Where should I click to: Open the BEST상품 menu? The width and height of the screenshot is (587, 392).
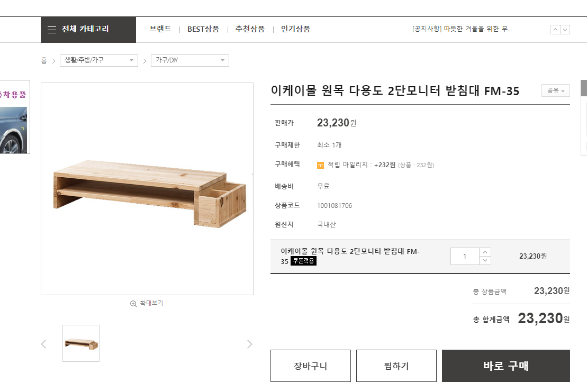click(x=203, y=29)
